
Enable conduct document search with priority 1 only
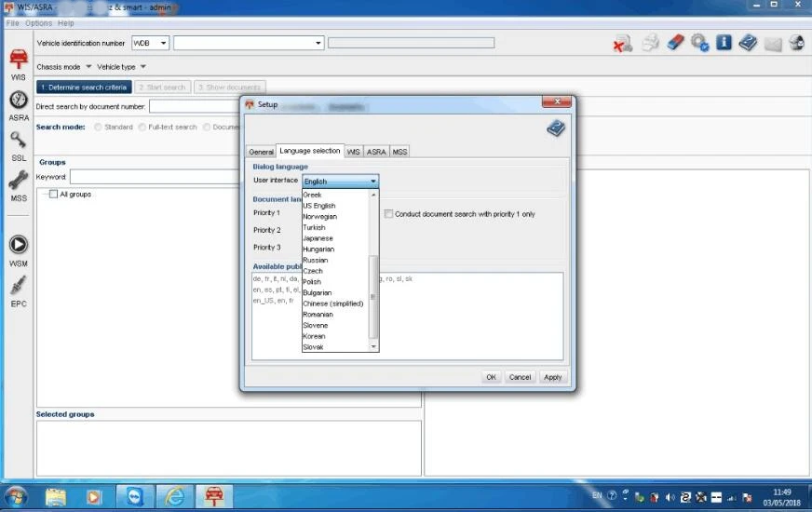(388, 214)
